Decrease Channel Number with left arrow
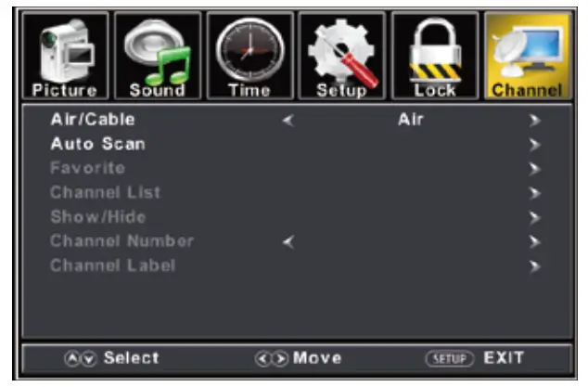This screenshot has height=387, width=588. [x=288, y=242]
